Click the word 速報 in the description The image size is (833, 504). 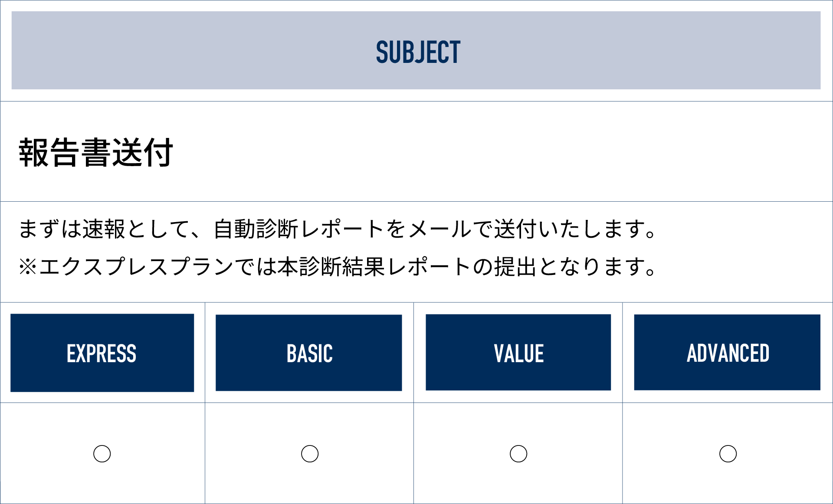104,229
